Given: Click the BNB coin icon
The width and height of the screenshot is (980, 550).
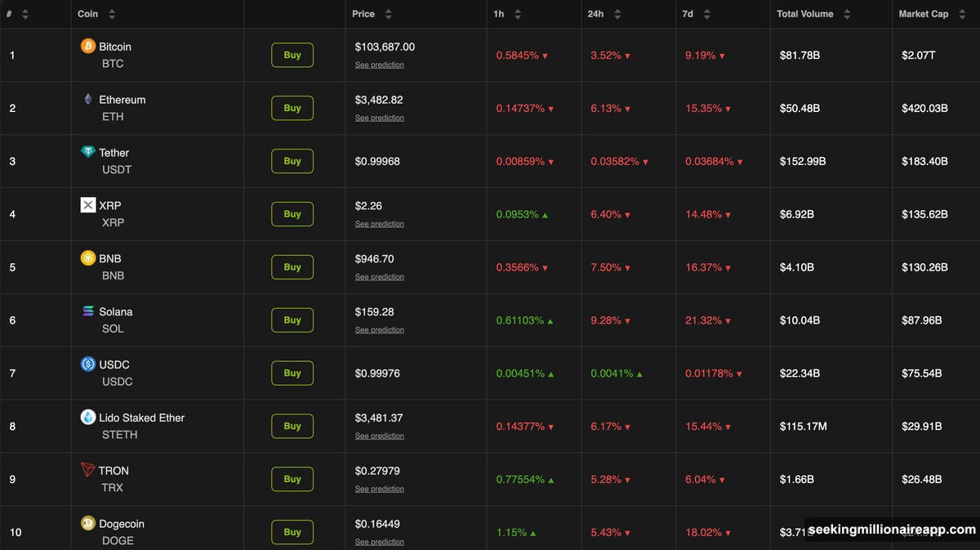Looking at the screenshot, I should pos(87,258).
